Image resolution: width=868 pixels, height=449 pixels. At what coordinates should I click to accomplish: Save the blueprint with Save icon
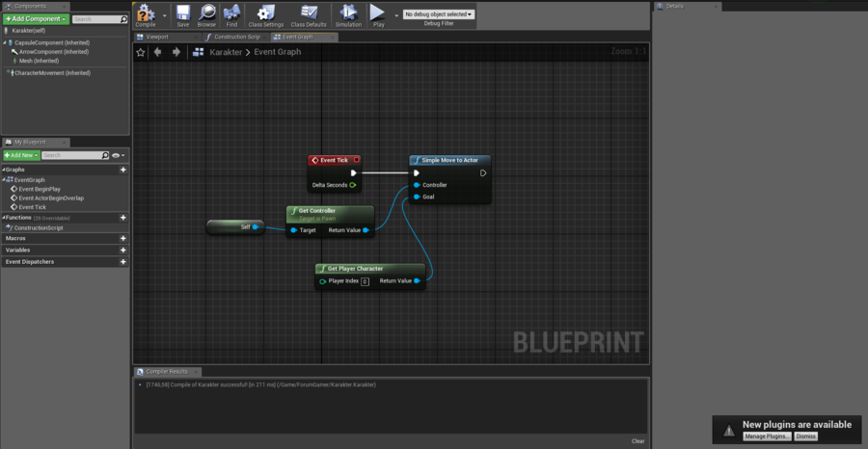[182, 15]
